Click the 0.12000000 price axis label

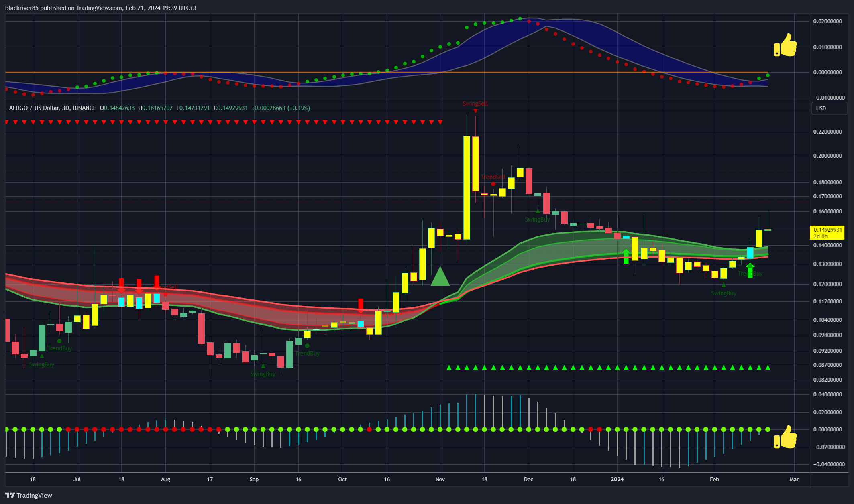coord(828,284)
